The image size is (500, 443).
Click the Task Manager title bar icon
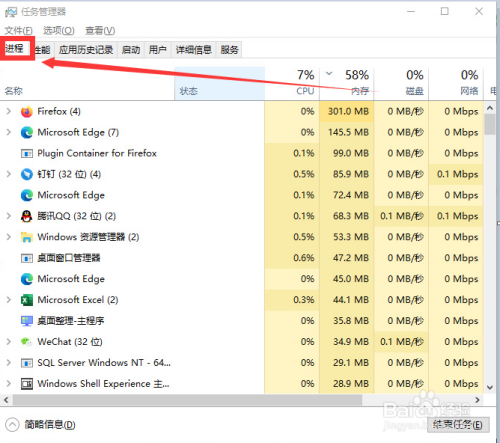coord(11,12)
